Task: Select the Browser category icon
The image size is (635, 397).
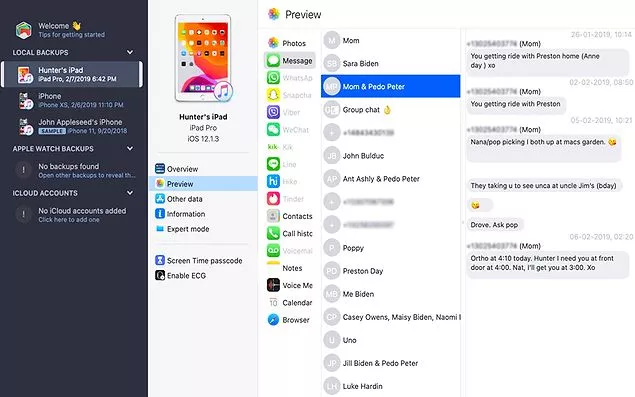Action: point(273,320)
